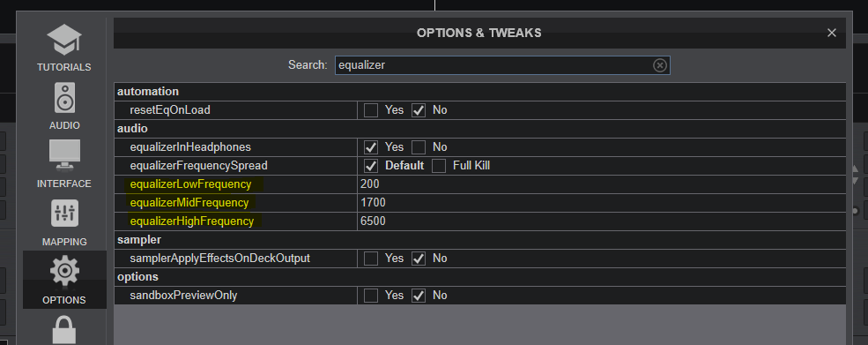Select the equalizerInHeadphones option row label
This screenshot has height=345, width=868.
[190, 147]
